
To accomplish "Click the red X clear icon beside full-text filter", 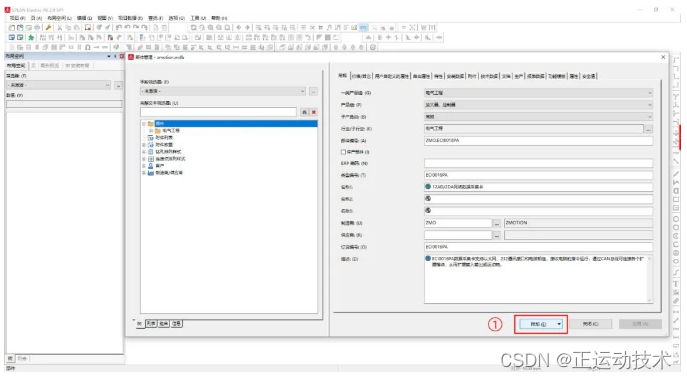I will tap(314, 112).
